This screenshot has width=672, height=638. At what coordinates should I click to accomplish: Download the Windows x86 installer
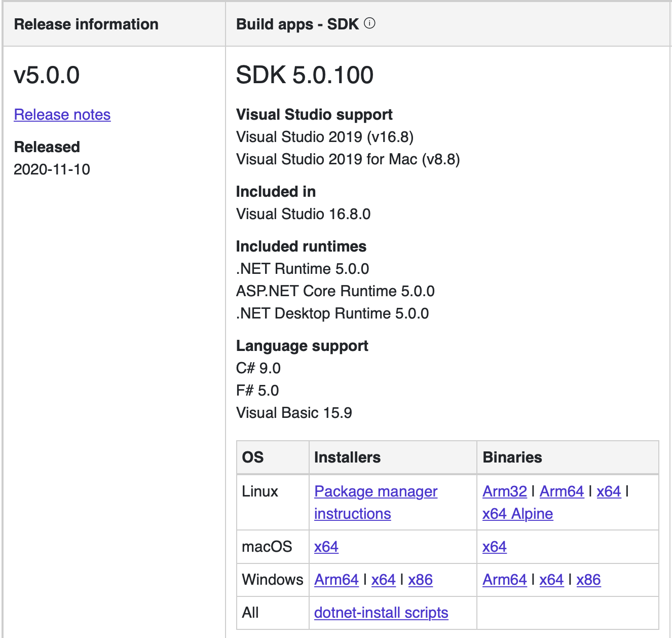[x=421, y=580]
